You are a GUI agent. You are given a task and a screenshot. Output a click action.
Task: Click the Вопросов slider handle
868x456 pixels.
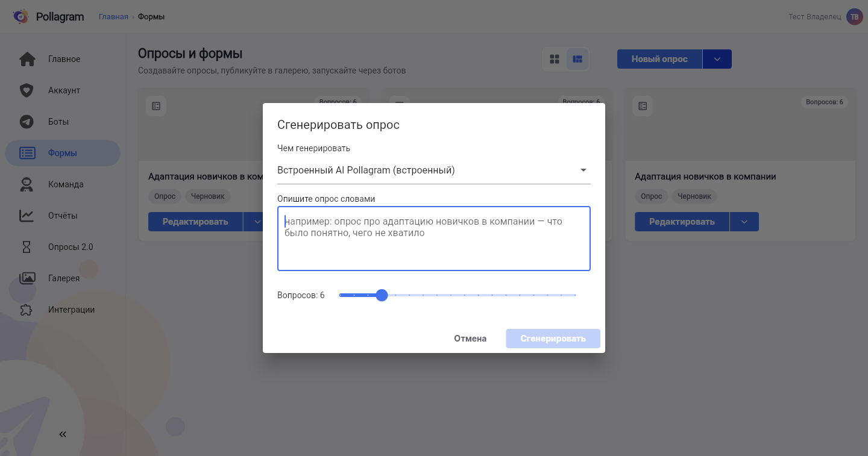382,295
